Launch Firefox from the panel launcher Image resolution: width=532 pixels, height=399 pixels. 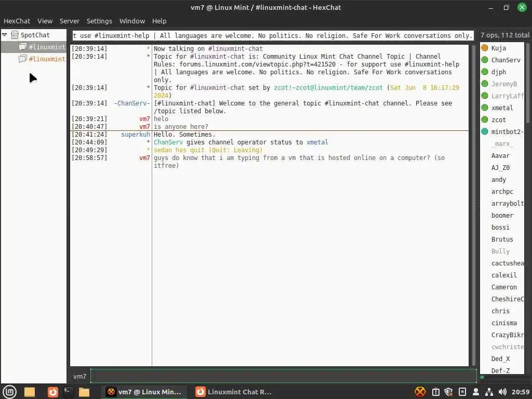pos(52,392)
